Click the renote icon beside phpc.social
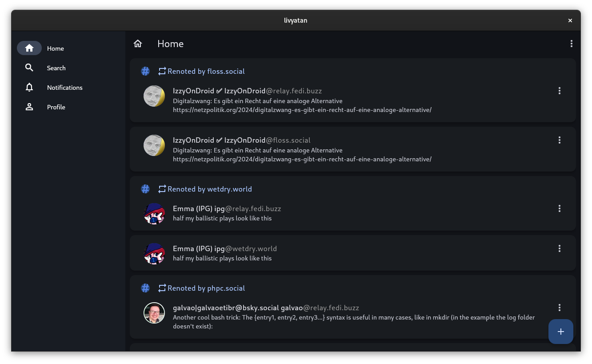592x364 pixels. pyautogui.click(x=162, y=288)
